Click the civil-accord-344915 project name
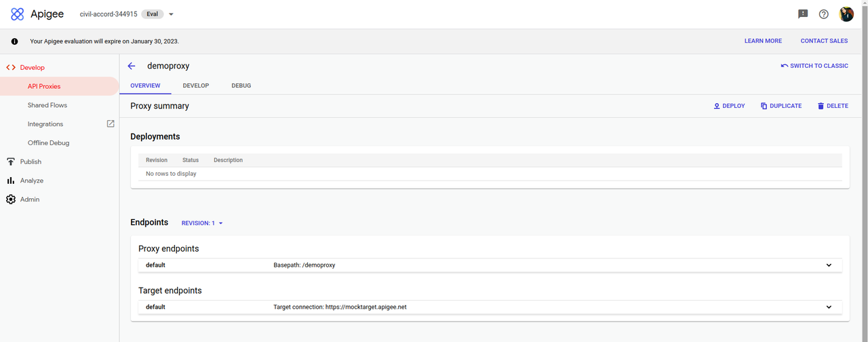868x342 pixels. (x=108, y=14)
